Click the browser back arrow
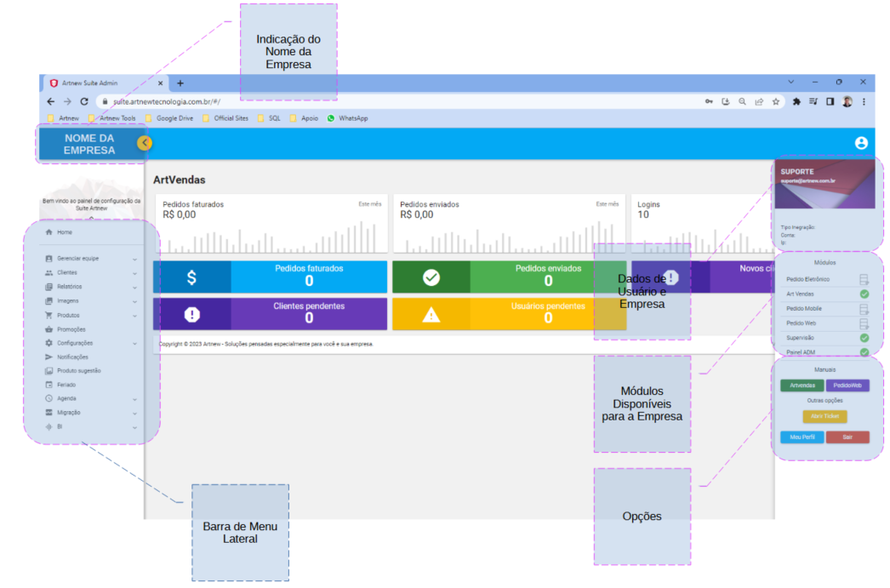This screenshot has height=588, width=890. tap(50, 101)
